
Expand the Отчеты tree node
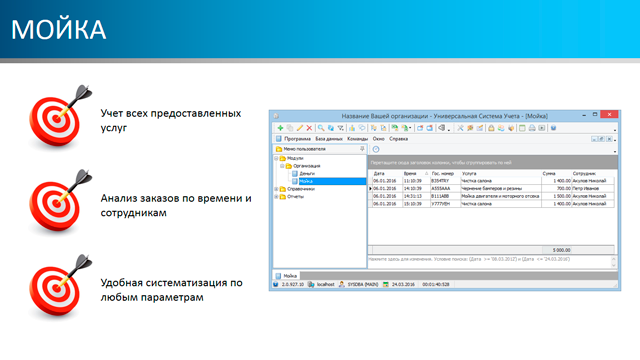[276, 197]
